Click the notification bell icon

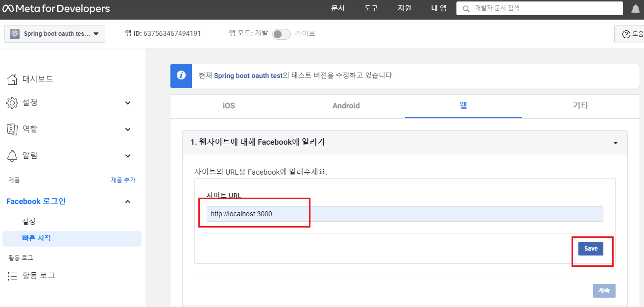tap(635, 9)
